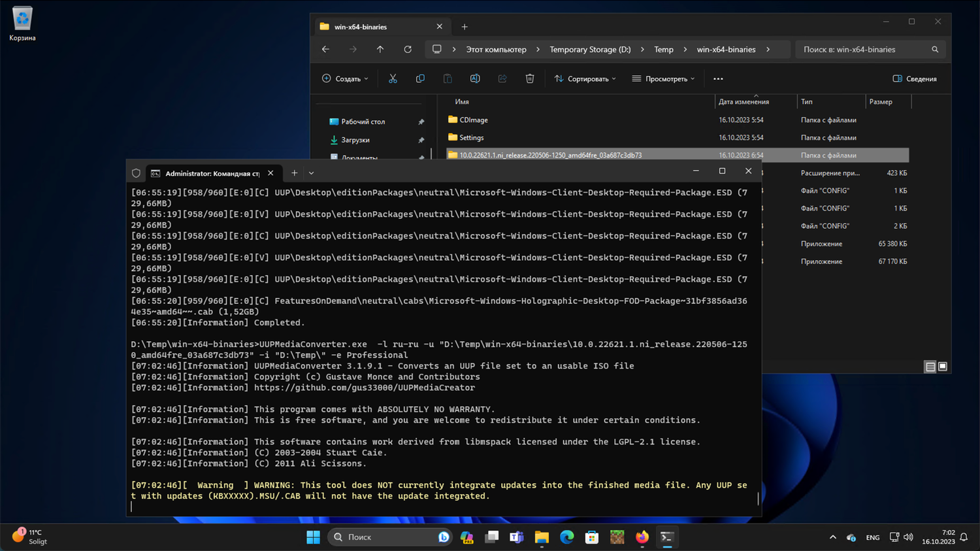Open Microsoft Store from the taskbar

click(x=592, y=537)
